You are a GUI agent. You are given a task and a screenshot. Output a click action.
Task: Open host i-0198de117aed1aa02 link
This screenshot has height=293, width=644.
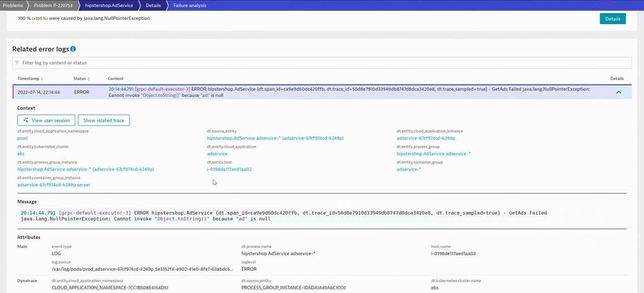229,169
